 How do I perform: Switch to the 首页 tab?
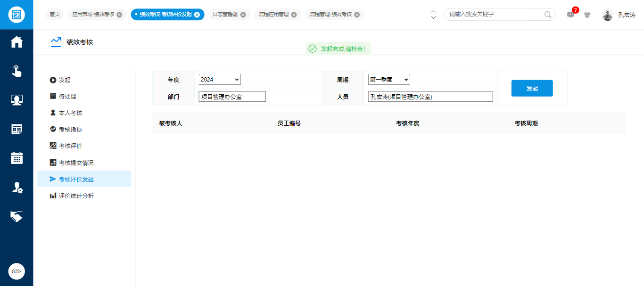(x=55, y=15)
